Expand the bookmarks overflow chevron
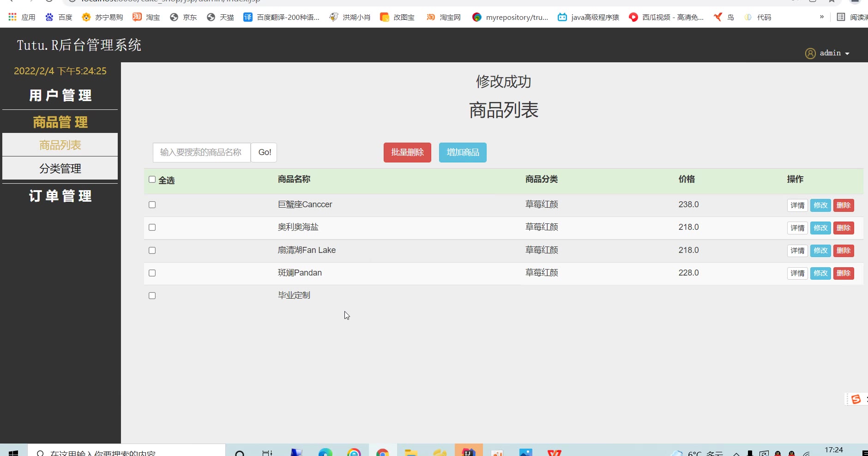Viewport: 868px width, 456px height. click(x=822, y=17)
